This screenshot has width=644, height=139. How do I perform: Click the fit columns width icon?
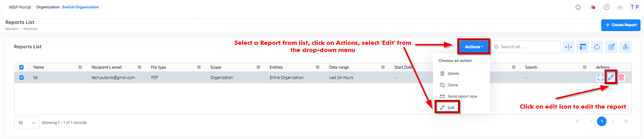pyautogui.click(x=569, y=47)
